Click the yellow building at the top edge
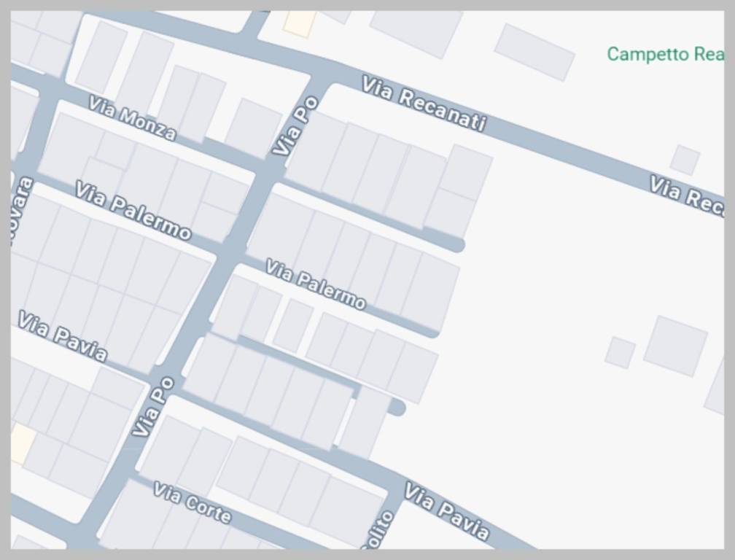Viewport: 735px width, 560px height. point(299,23)
